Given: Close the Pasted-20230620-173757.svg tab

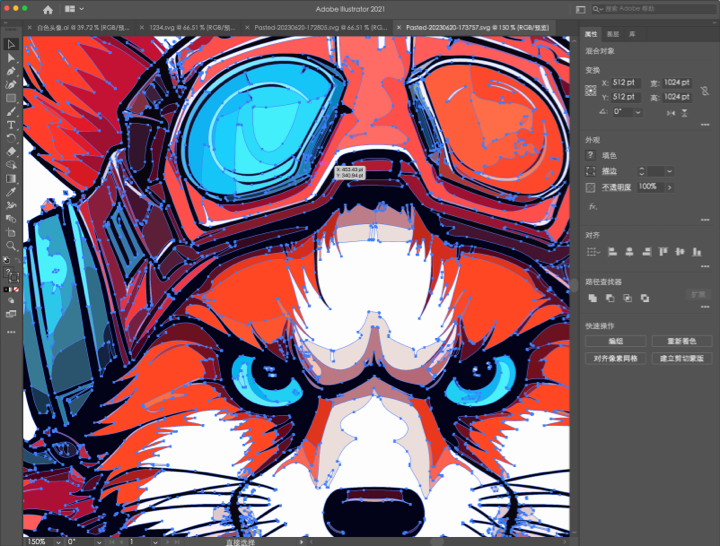Looking at the screenshot, I should pos(399,28).
